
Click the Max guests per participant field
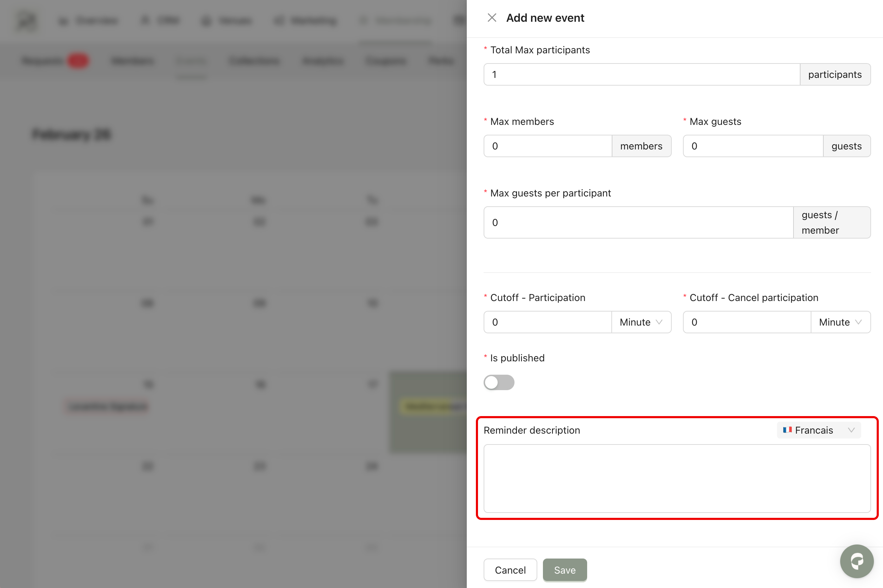point(638,222)
